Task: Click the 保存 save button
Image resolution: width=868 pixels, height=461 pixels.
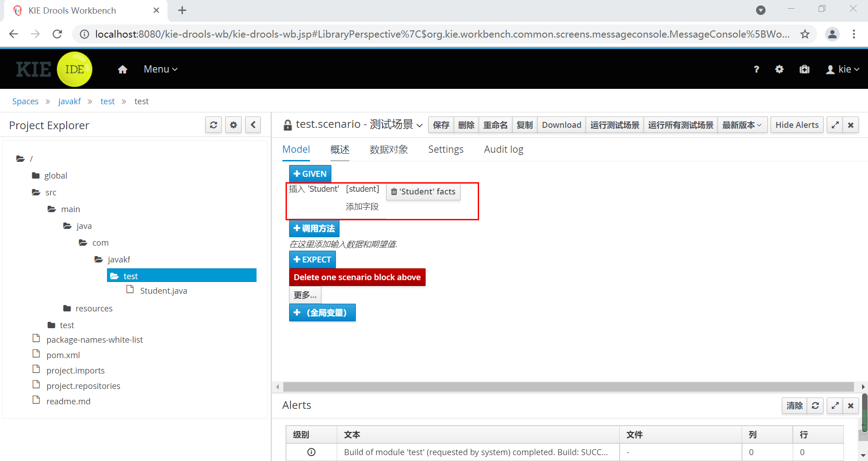Action: tap(441, 125)
